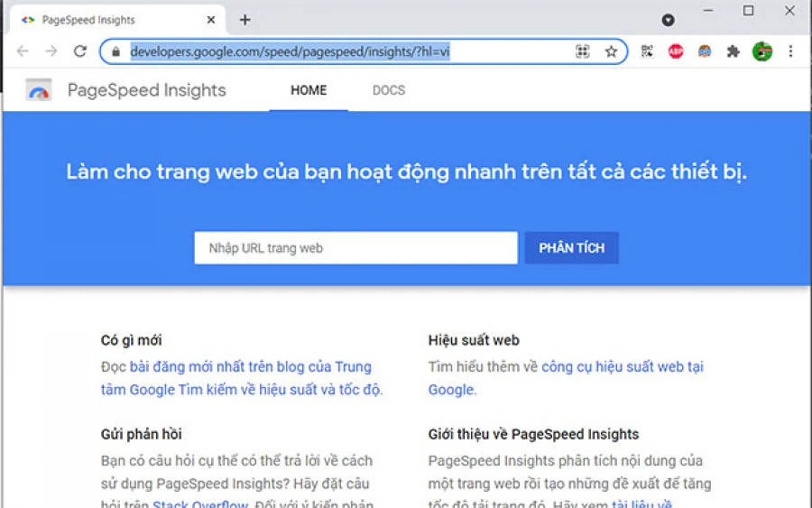Switch to the DOCS tab
The image size is (812, 508).
(389, 90)
